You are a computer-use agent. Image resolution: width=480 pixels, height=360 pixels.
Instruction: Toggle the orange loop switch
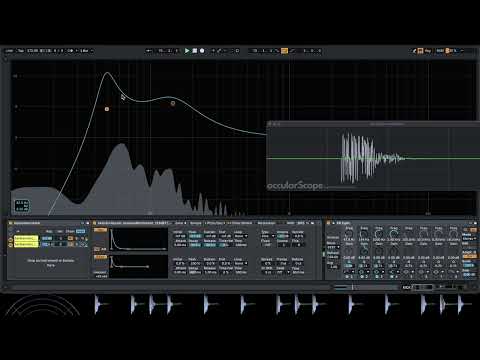[x=284, y=51]
